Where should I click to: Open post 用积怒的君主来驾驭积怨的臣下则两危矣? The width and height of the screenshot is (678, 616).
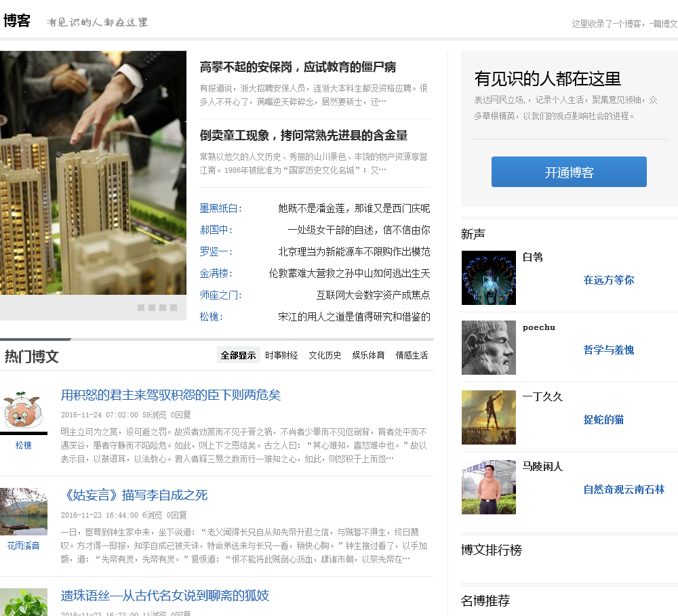coord(171,394)
